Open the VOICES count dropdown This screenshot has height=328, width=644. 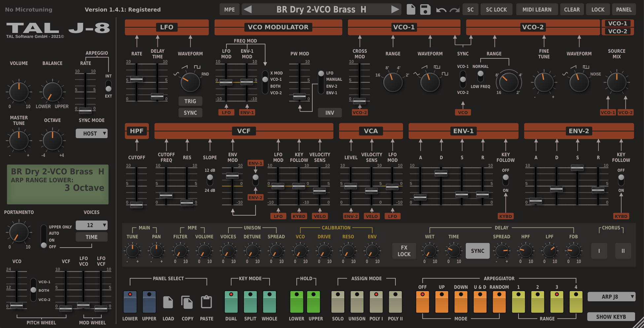click(x=91, y=225)
